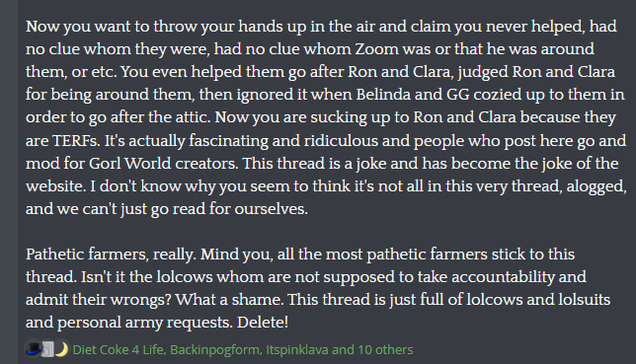Click the phrase 'Gorl World creators'

click(x=163, y=164)
